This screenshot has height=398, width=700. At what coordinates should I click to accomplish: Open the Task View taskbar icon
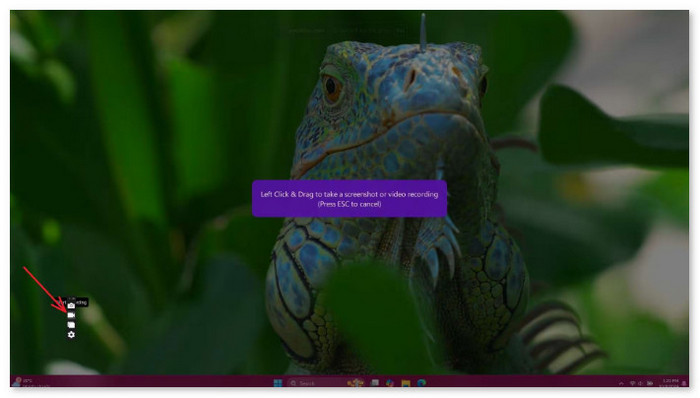(x=375, y=383)
